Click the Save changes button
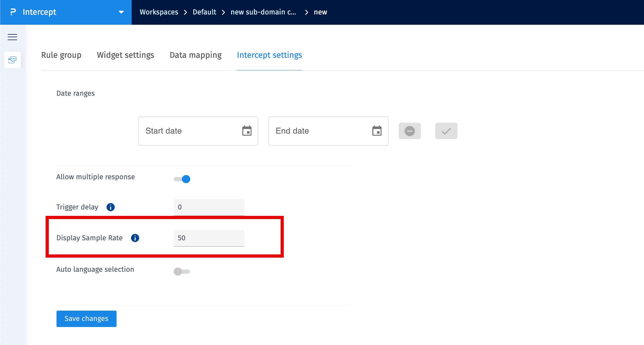The image size is (644, 345). 86,319
